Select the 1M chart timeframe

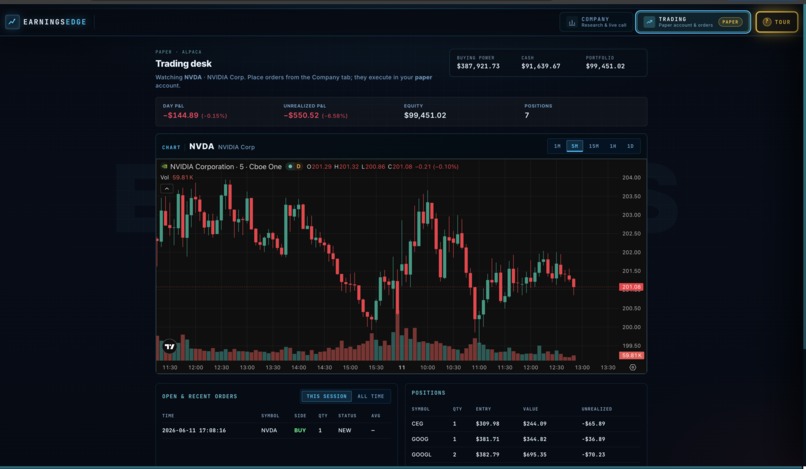tap(557, 147)
